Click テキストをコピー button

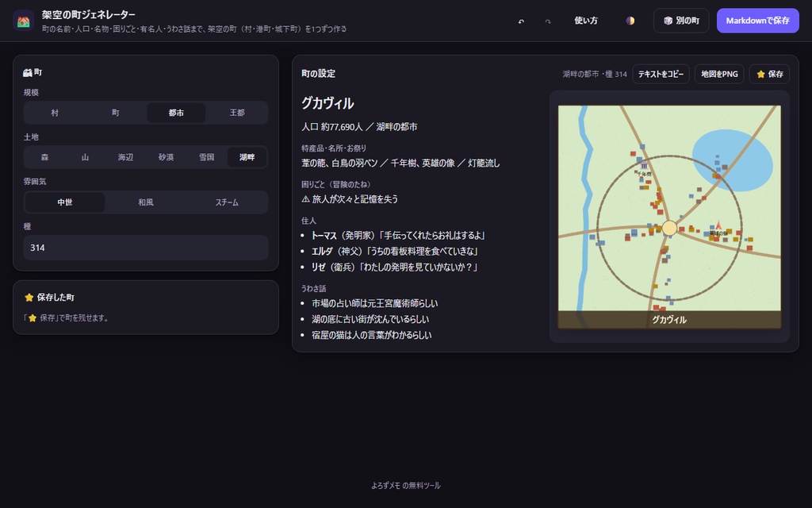(661, 74)
